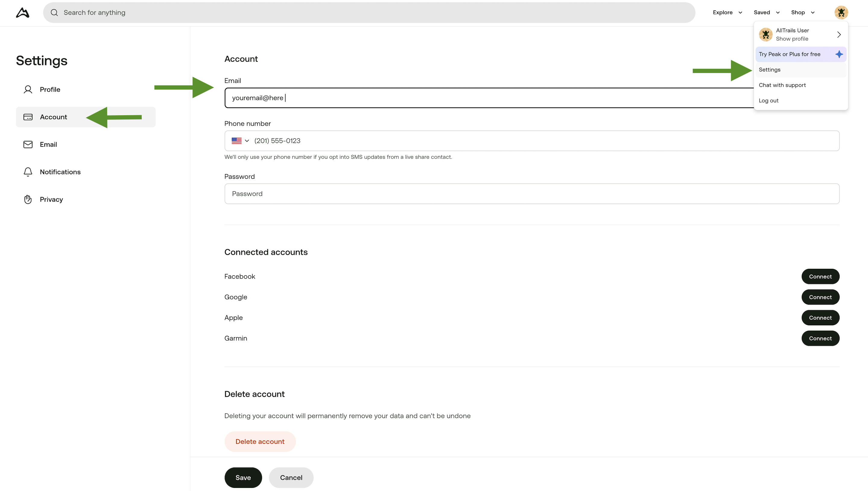The image size is (868, 491).
Task: Connect the Facebook account
Action: [820, 277]
